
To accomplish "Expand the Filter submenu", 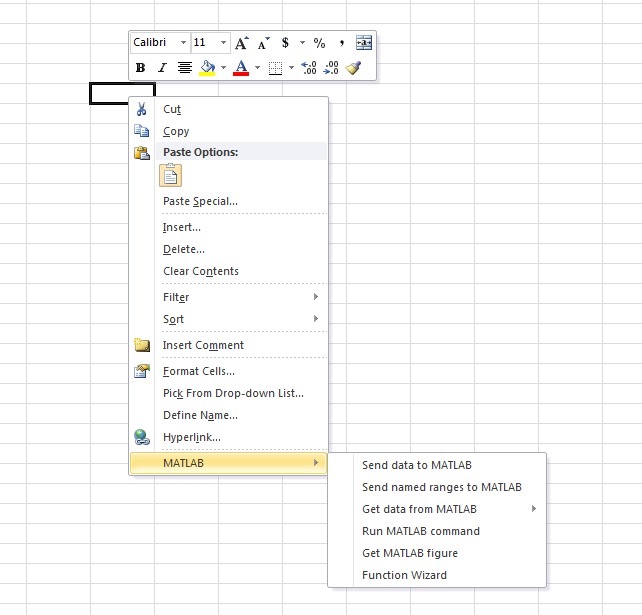I will pyautogui.click(x=228, y=297).
